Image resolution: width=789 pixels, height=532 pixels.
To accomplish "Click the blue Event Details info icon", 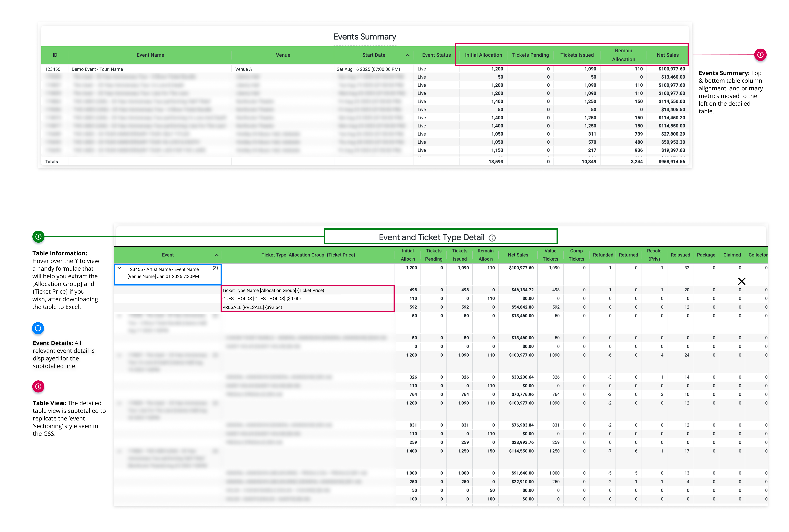I will tap(38, 328).
